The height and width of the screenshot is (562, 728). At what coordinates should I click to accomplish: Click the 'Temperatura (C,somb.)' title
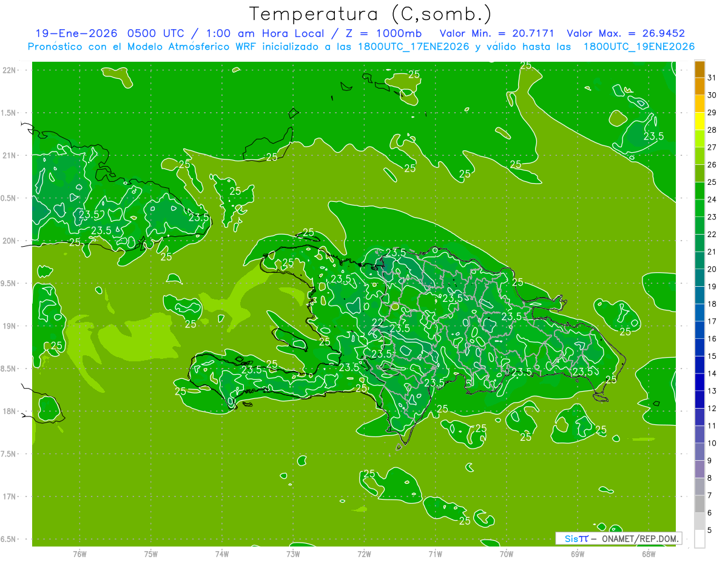(x=371, y=14)
